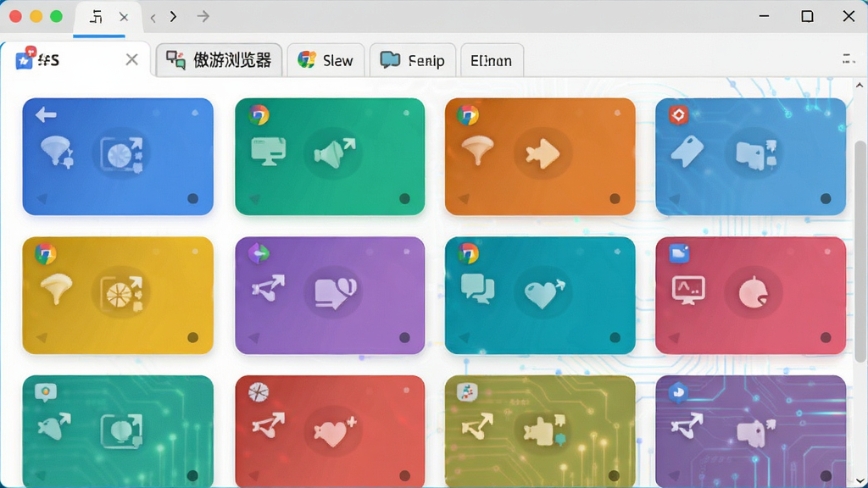Click the blue folder badge on the pink card
This screenshot has height=488, width=868.
(679, 254)
